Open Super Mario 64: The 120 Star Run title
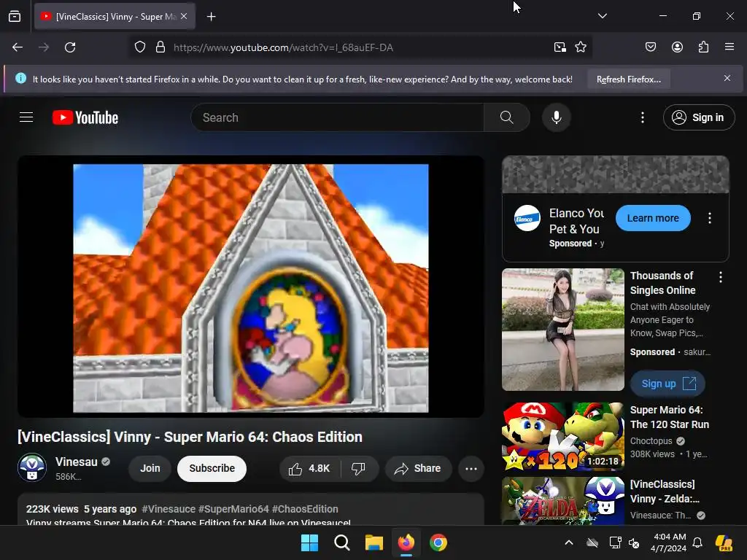The image size is (747, 560). (670, 417)
